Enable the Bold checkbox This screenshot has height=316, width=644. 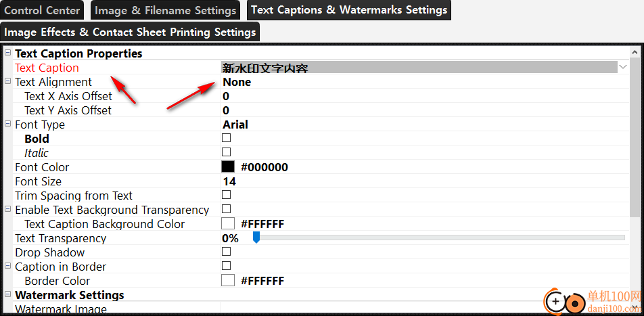click(x=227, y=138)
